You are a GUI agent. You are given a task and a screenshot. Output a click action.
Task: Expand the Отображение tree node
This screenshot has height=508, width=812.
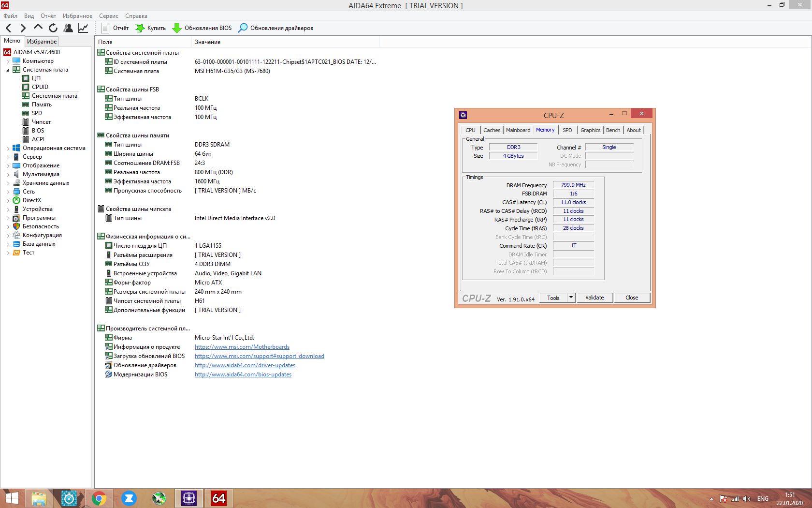click(8, 166)
